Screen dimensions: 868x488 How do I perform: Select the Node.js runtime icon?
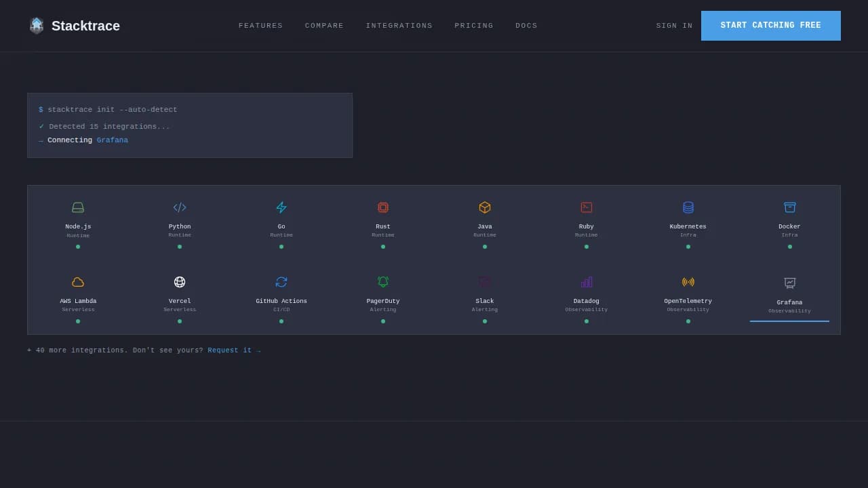(x=78, y=207)
